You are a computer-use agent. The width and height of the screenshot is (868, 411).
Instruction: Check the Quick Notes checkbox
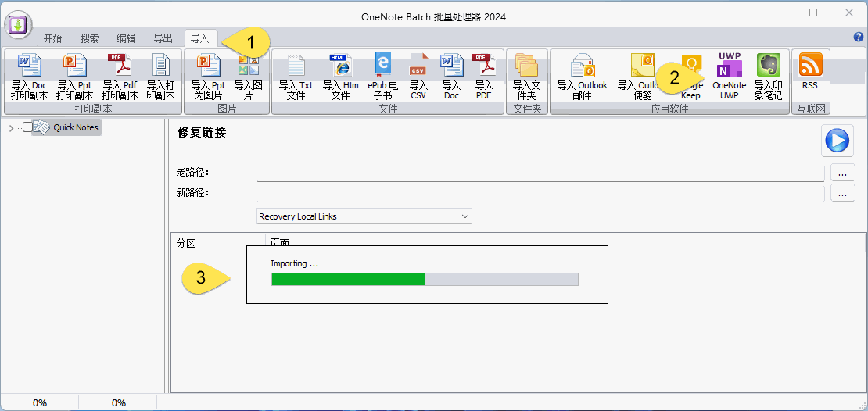coord(27,127)
